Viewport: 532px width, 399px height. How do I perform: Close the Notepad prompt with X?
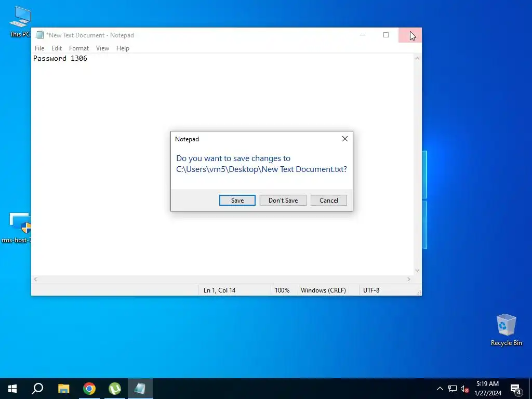tap(345, 139)
